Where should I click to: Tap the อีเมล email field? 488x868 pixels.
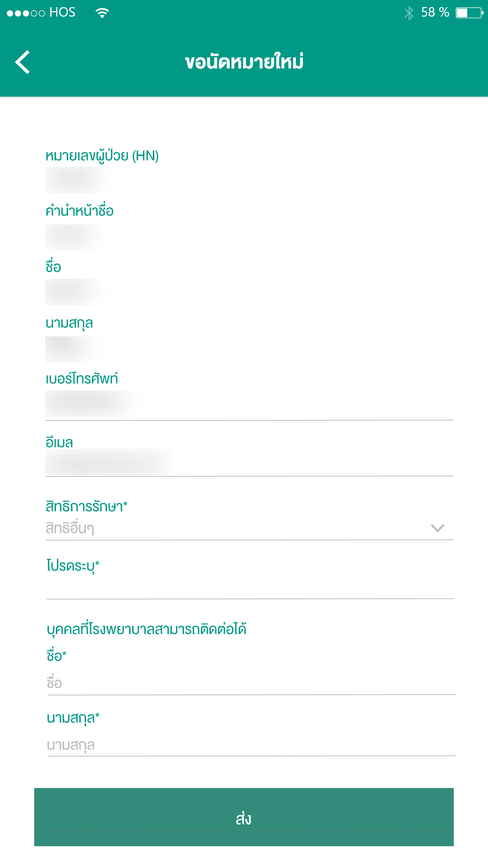pyautogui.click(x=249, y=462)
